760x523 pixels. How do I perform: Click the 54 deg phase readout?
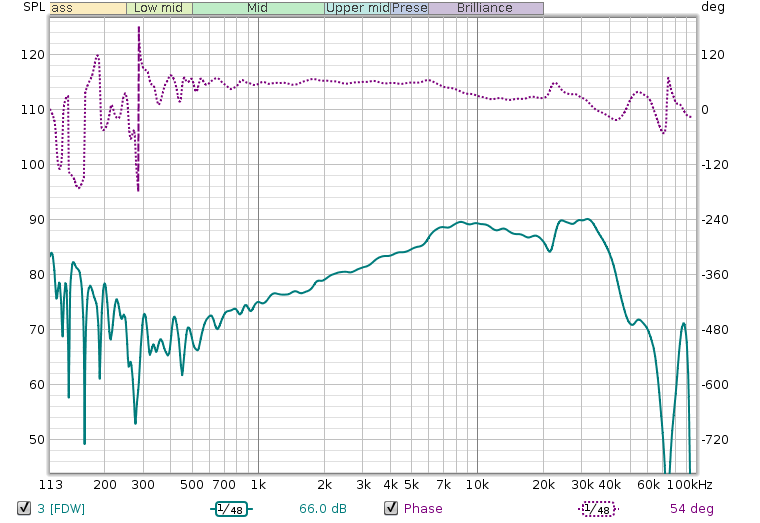[692, 508]
